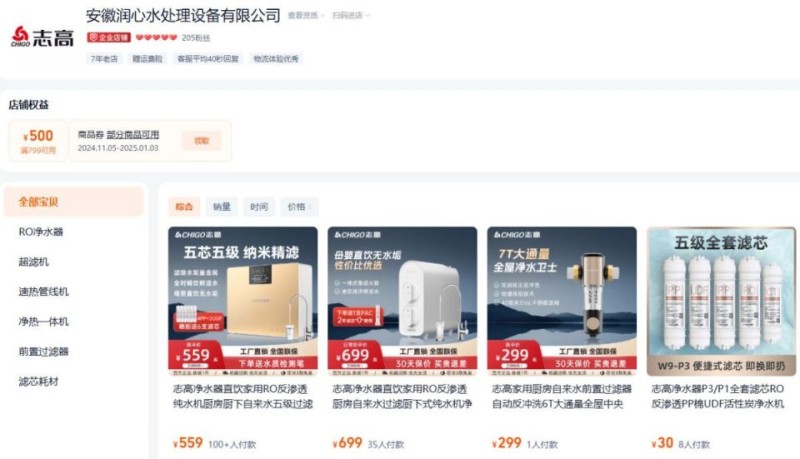The image size is (800, 459).
Task: Open the 前置过滤器 category
Action: (x=43, y=351)
